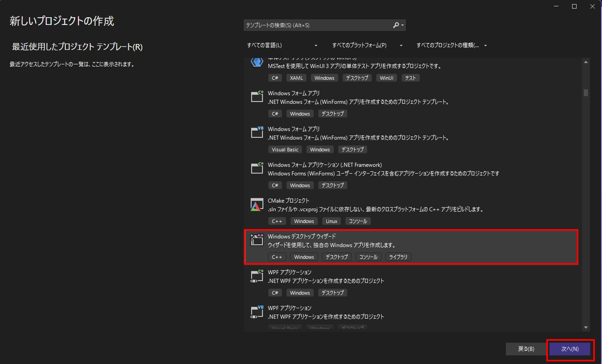Select the Windows デスクトップ ウィザード title

302,237
